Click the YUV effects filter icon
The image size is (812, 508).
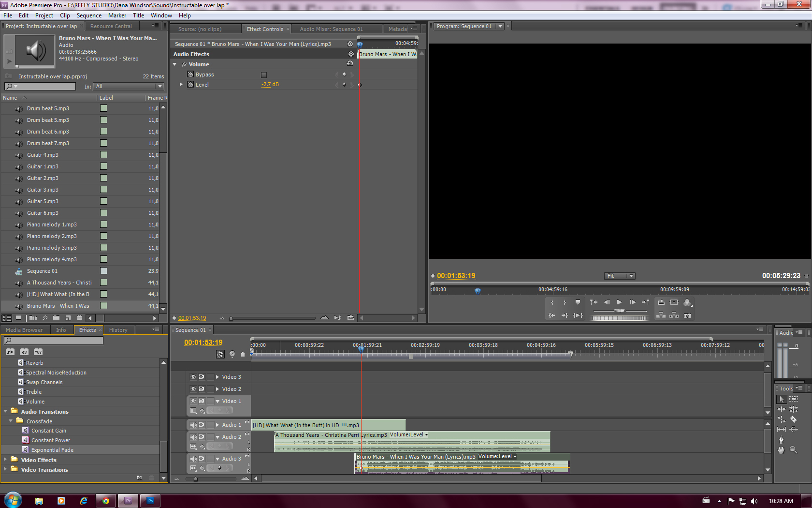pyautogui.click(x=38, y=352)
